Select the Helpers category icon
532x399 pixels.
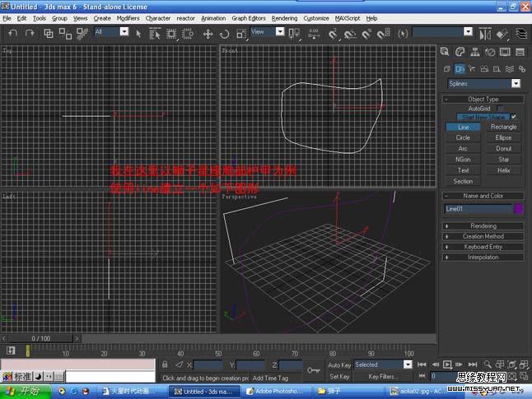click(x=497, y=69)
